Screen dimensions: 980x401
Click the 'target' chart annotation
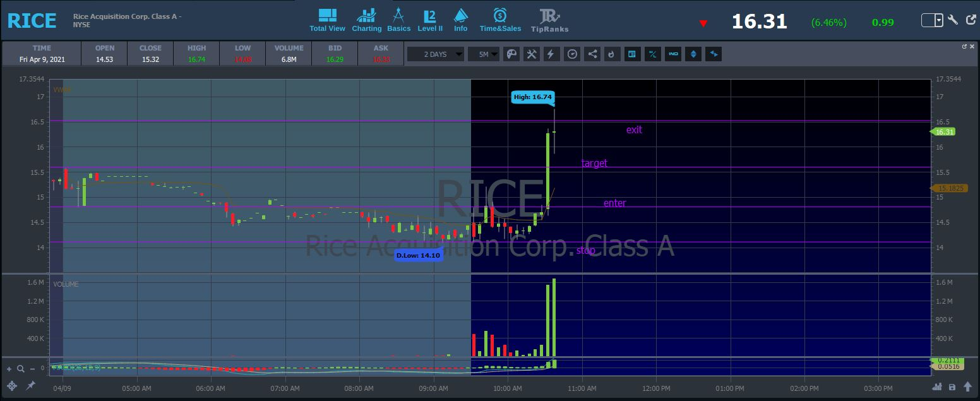(x=594, y=163)
